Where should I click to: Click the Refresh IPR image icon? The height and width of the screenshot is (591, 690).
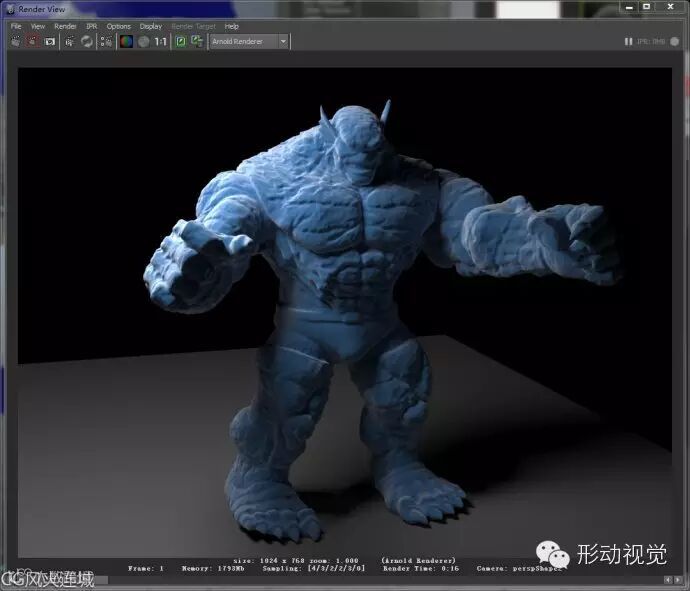click(x=87, y=42)
